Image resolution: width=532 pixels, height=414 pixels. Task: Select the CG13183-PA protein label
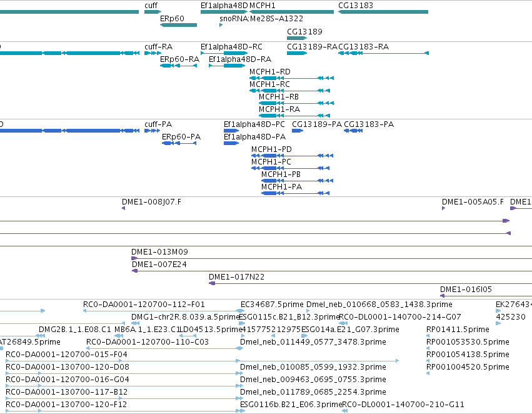tap(369, 124)
